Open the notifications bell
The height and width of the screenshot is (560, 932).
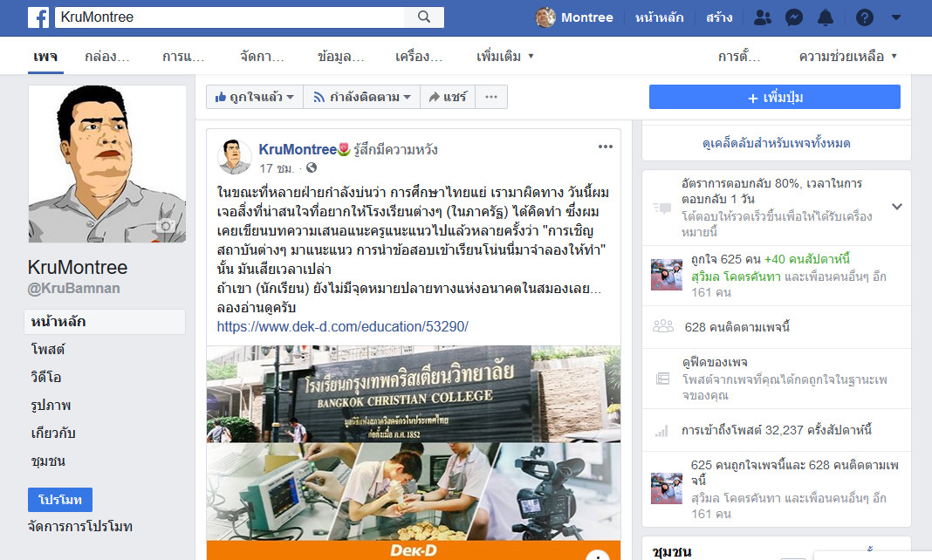826,17
